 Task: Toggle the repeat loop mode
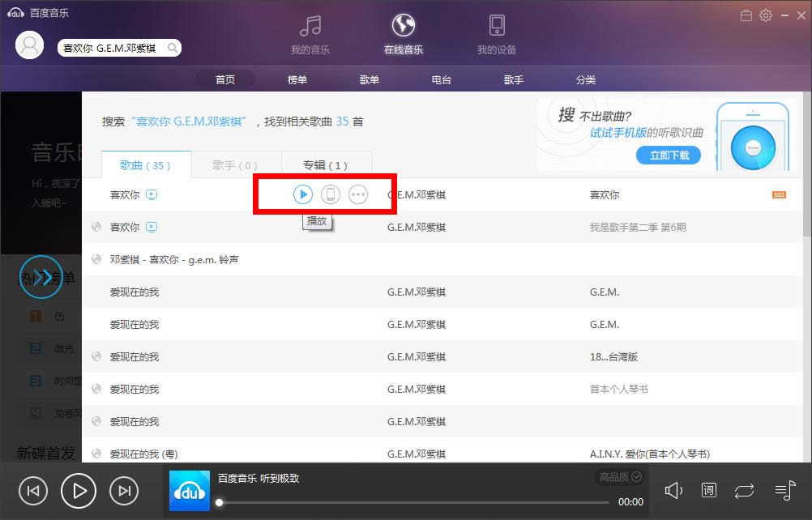click(x=744, y=491)
